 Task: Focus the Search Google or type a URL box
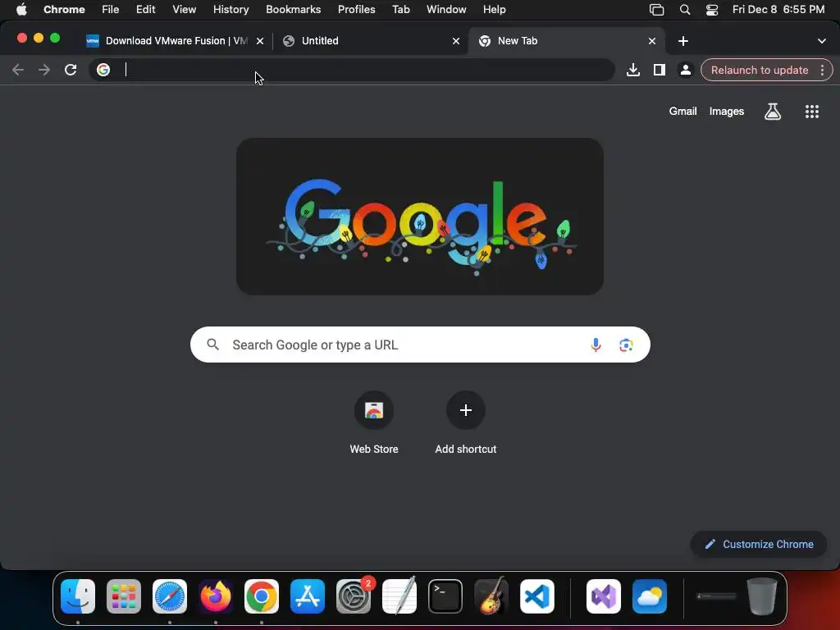point(420,345)
